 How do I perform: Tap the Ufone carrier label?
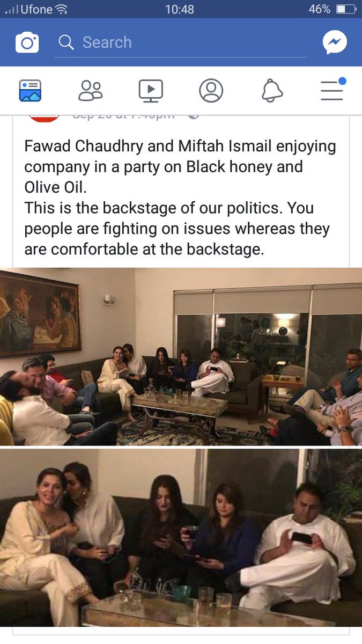37,9
